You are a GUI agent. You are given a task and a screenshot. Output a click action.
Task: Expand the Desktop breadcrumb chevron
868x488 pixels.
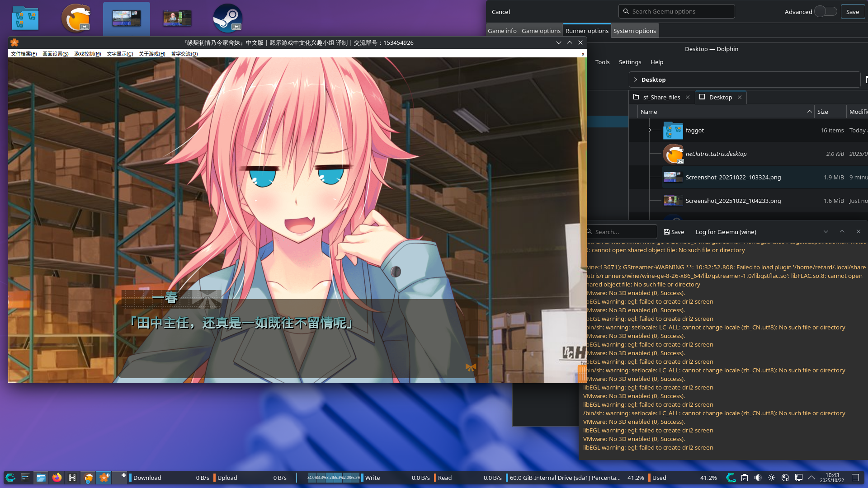[636, 80]
